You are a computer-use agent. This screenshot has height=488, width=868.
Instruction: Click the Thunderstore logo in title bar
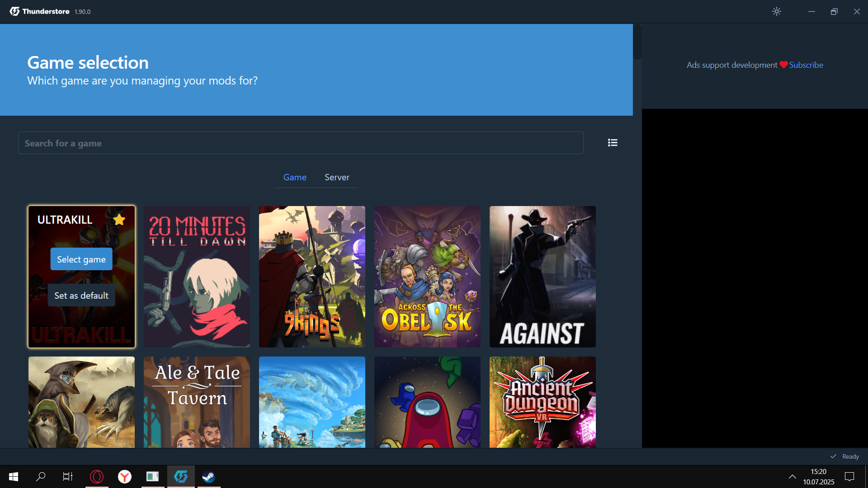(40, 11)
